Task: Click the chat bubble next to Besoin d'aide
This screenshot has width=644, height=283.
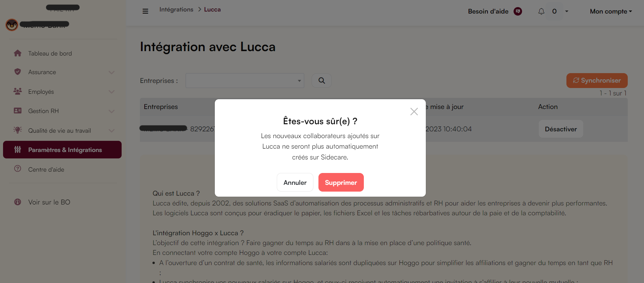Action: 518,11
